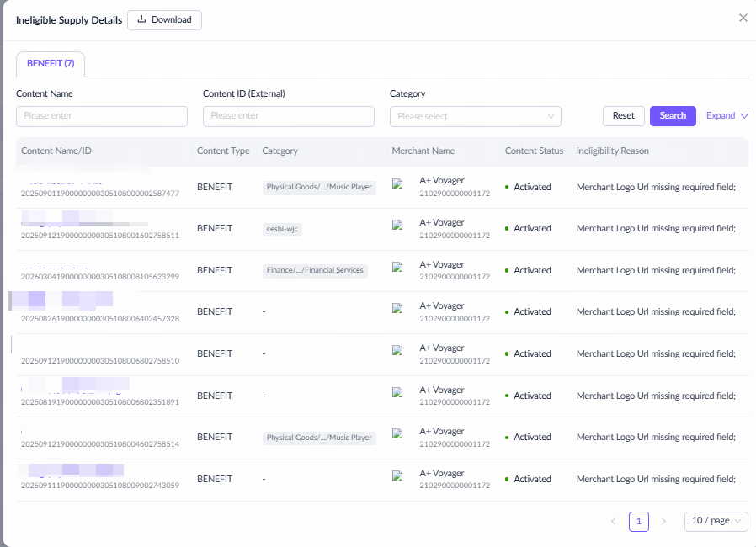Image resolution: width=756 pixels, height=547 pixels.
Task: Open the Category select dropdown
Action: click(475, 116)
